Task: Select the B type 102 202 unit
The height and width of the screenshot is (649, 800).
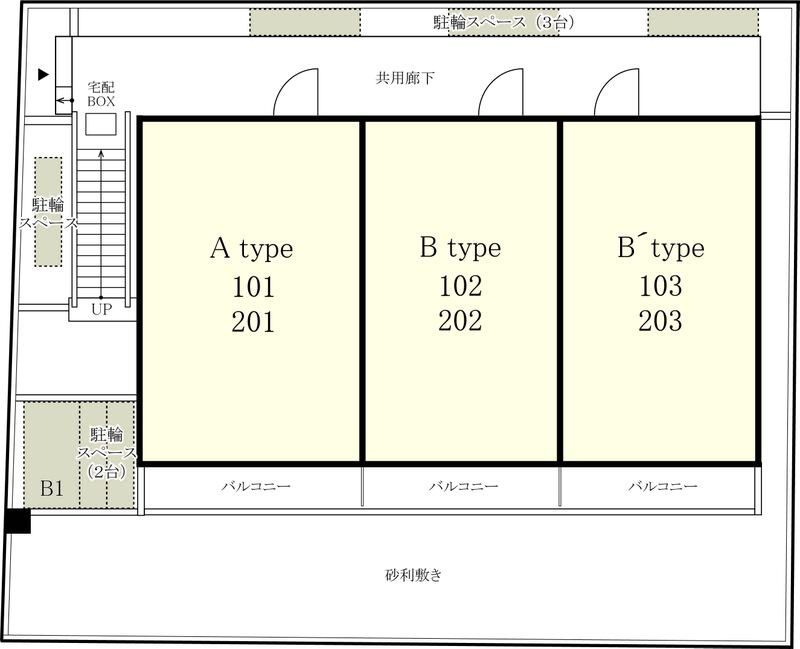Action: [461, 291]
